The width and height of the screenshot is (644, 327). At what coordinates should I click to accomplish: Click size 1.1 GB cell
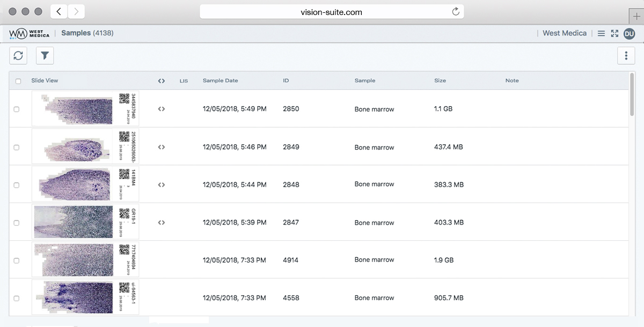(443, 109)
